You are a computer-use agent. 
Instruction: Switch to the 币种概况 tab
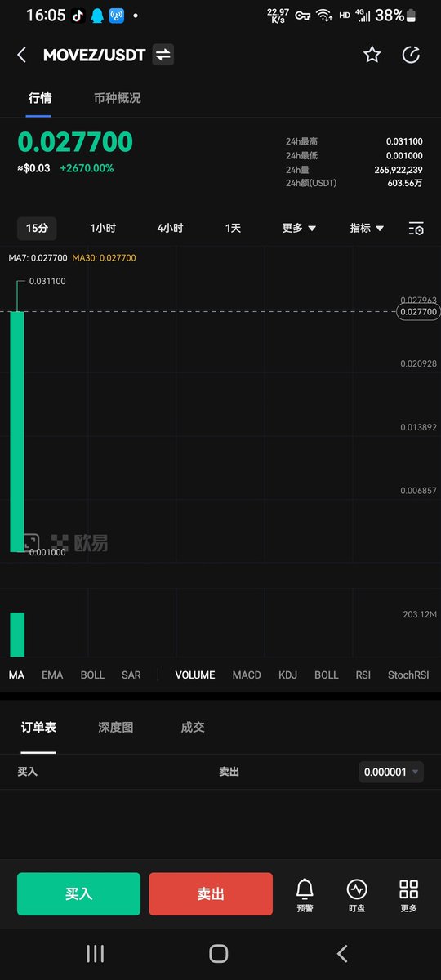(117, 98)
